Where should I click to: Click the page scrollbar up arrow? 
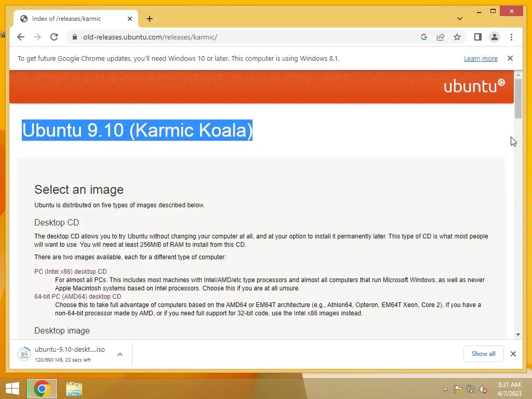coord(518,75)
